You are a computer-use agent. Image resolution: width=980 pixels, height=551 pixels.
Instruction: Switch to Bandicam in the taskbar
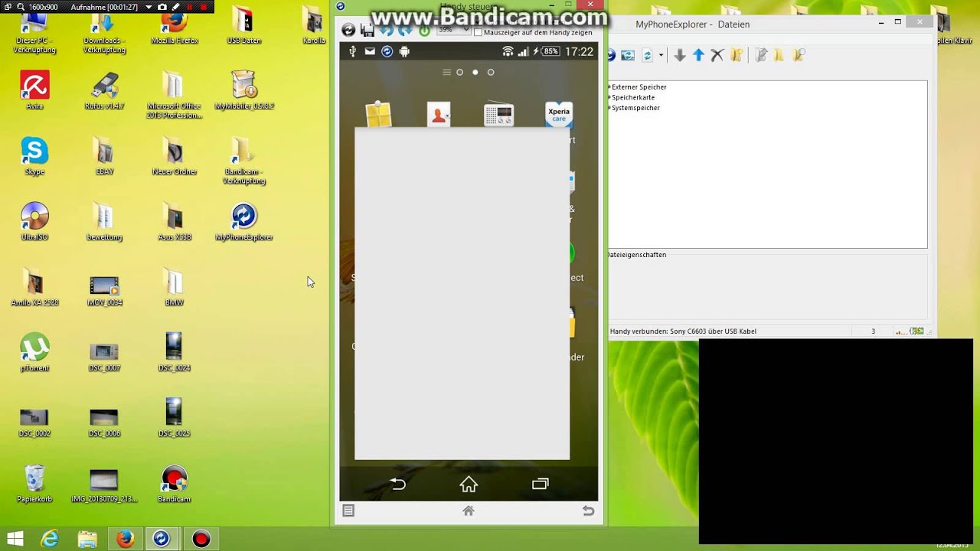click(x=201, y=539)
